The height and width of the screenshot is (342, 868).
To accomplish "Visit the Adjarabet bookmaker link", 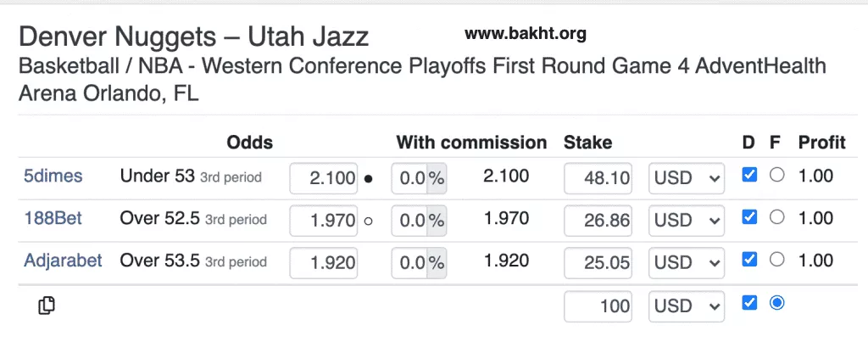I will pos(63,261).
